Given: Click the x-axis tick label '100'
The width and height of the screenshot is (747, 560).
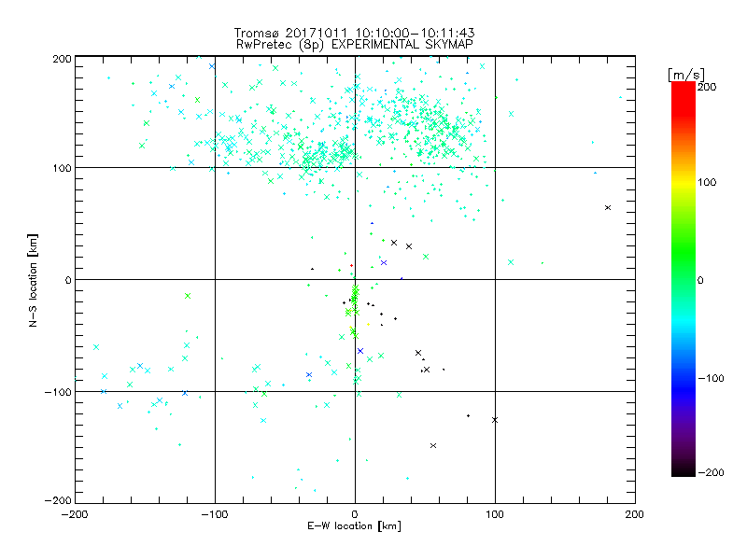Looking at the screenshot, I should pos(495,514).
